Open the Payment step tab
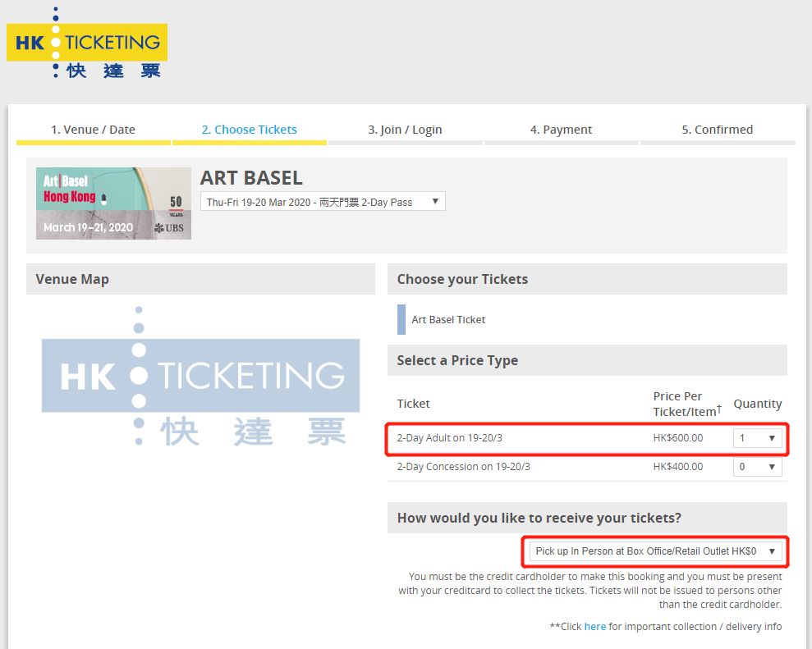The image size is (812, 649). [x=561, y=130]
